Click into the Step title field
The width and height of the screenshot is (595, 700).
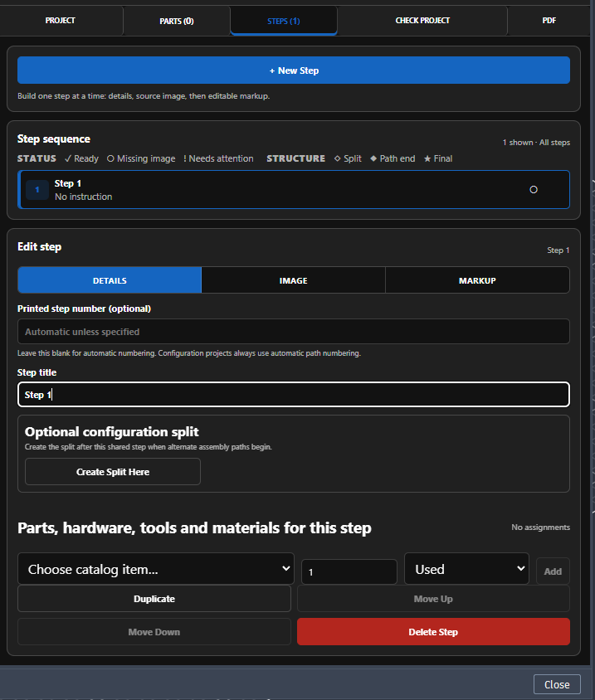tap(294, 395)
